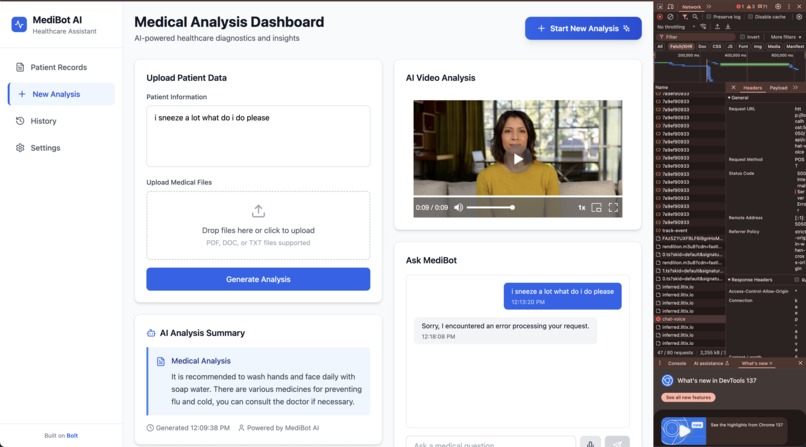Toggle the CSS request filter
The image size is (806, 447).
coord(717,46)
